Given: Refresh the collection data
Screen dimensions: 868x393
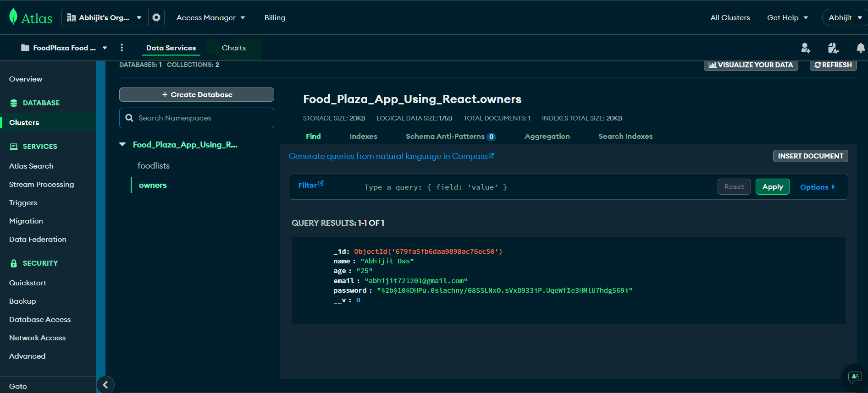Looking at the screenshot, I should click(x=833, y=65).
